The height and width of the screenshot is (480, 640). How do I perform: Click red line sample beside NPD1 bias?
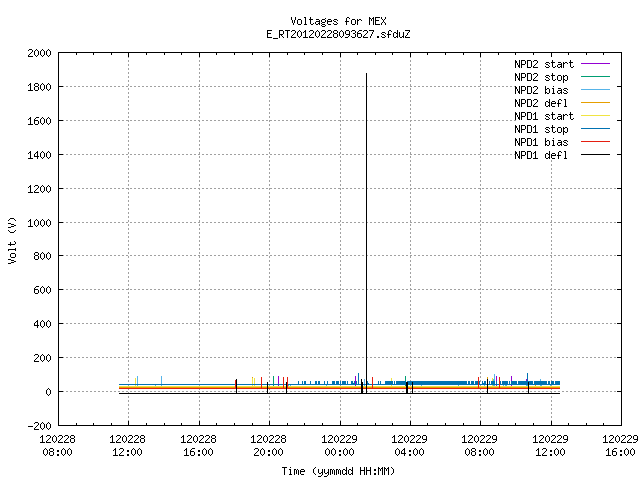point(595,142)
